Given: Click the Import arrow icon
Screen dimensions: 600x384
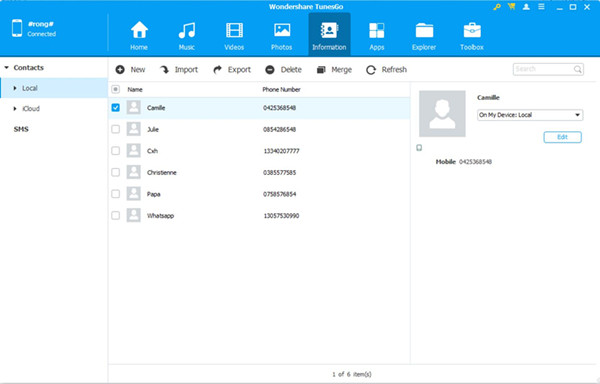Looking at the screenshot, I should click(165, 70).
